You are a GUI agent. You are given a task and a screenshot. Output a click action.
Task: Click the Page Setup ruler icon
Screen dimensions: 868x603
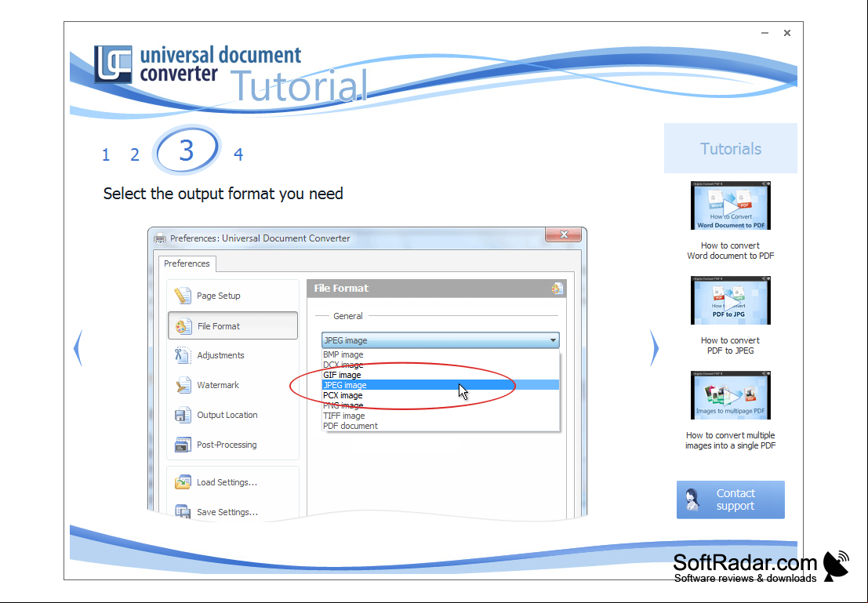tap(183, 296)
